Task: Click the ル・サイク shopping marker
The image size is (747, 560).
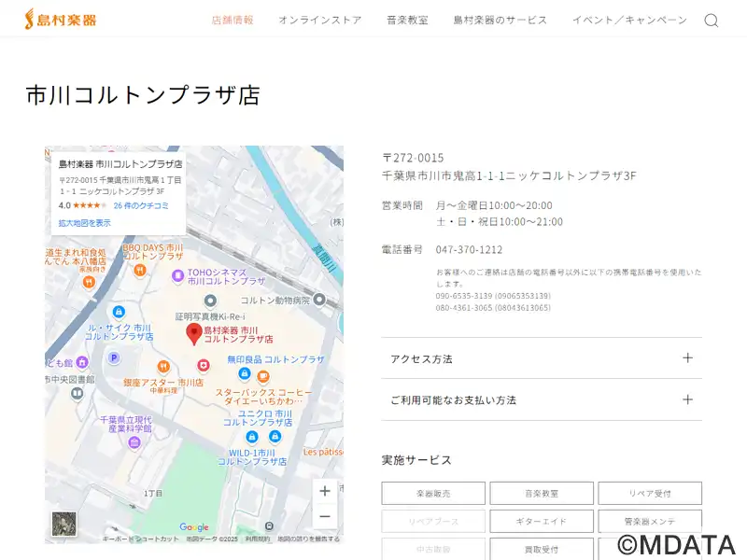Action: 119,313
